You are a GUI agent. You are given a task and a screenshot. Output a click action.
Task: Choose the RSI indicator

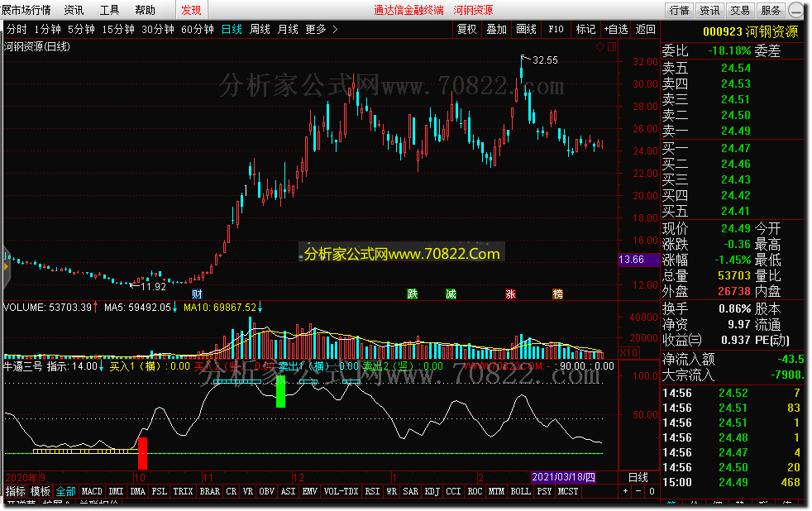tap(372, 491)
